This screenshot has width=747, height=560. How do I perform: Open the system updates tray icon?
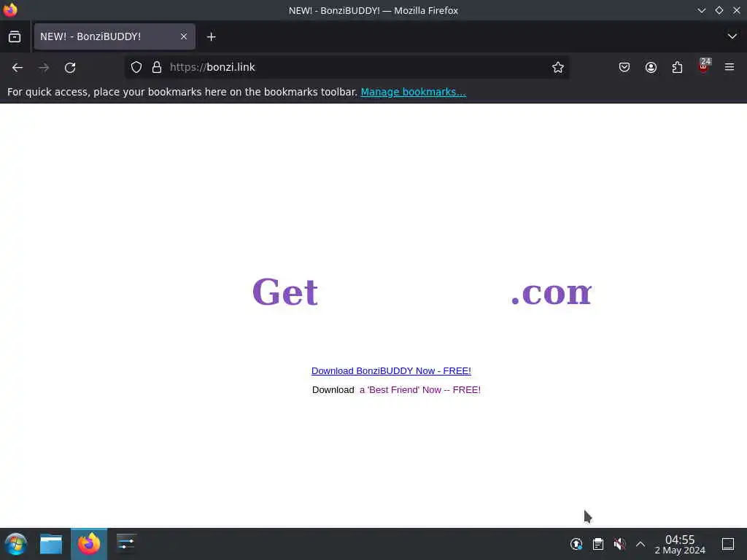[576, 544]
